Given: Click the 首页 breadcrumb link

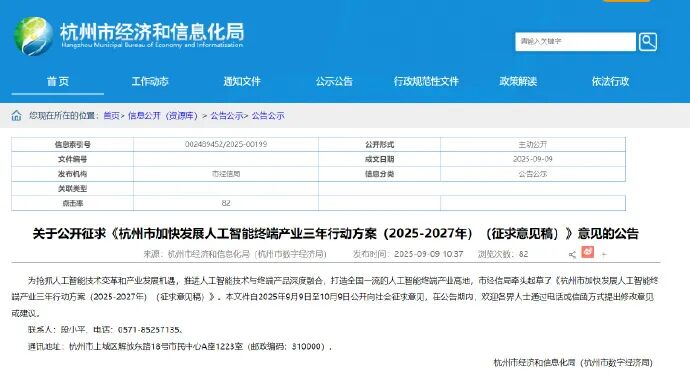Looking at the screenshot, I should 111,116.
